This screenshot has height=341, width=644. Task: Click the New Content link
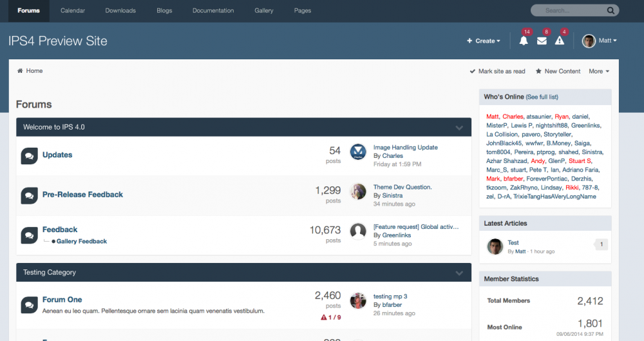[x=562, y=71]
